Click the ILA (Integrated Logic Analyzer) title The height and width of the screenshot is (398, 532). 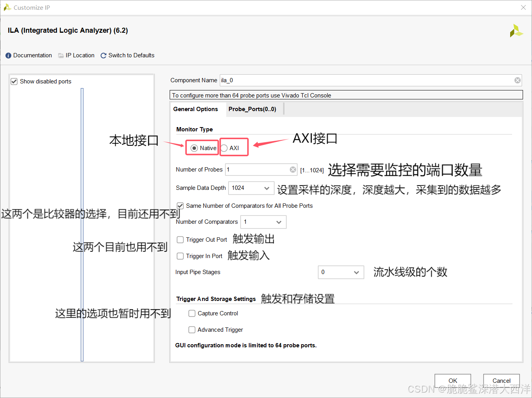click(68, 30)
